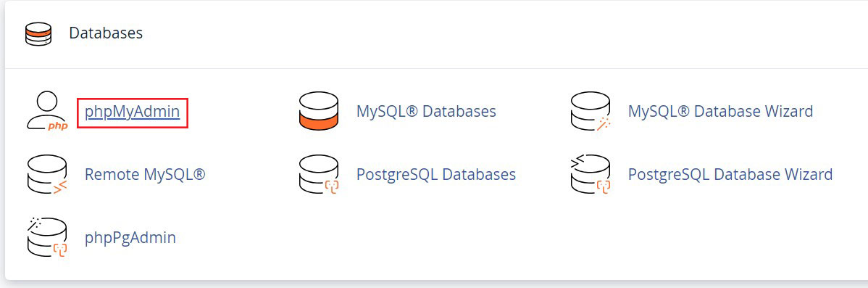
Task: Click the Databases section header icon
Action: tap(38, 34)
